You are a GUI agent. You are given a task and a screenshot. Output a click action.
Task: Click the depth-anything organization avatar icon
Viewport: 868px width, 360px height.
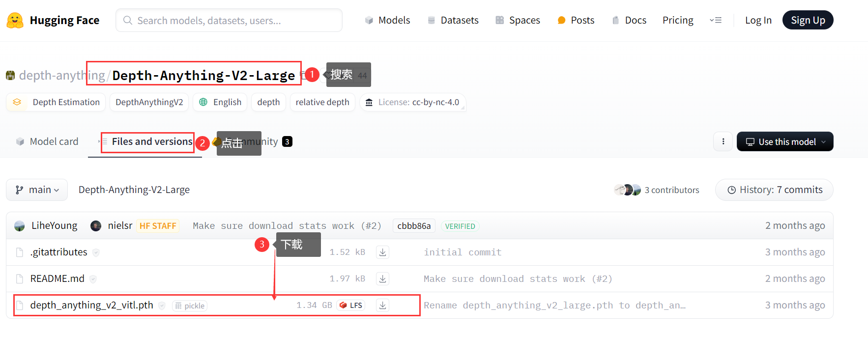10,75
